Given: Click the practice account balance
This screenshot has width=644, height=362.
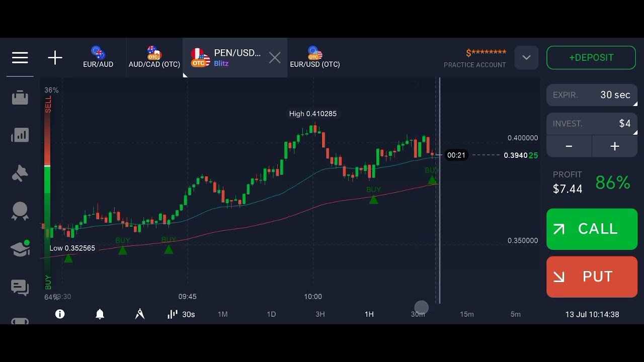Looking at the screenshot, I should pyautogui.click(x=486, y=53).
